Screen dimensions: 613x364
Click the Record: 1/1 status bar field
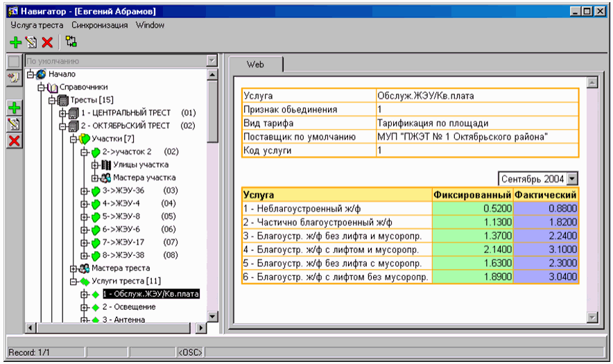(46, 352)
